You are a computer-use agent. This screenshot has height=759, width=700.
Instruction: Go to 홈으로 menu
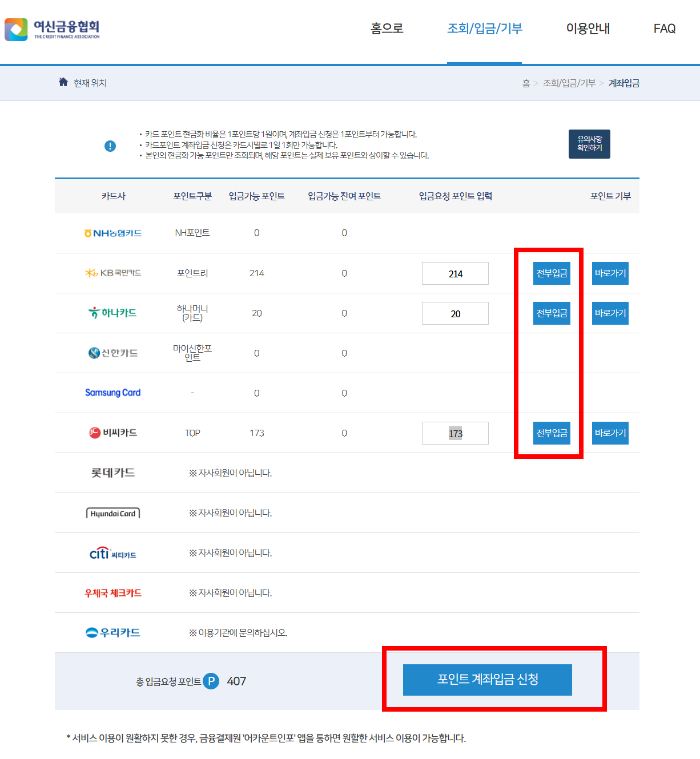pyautogui.click(x=387, y=29)
